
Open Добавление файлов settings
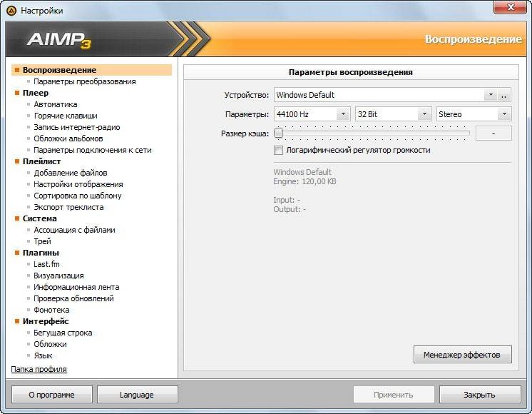point(70,173)
